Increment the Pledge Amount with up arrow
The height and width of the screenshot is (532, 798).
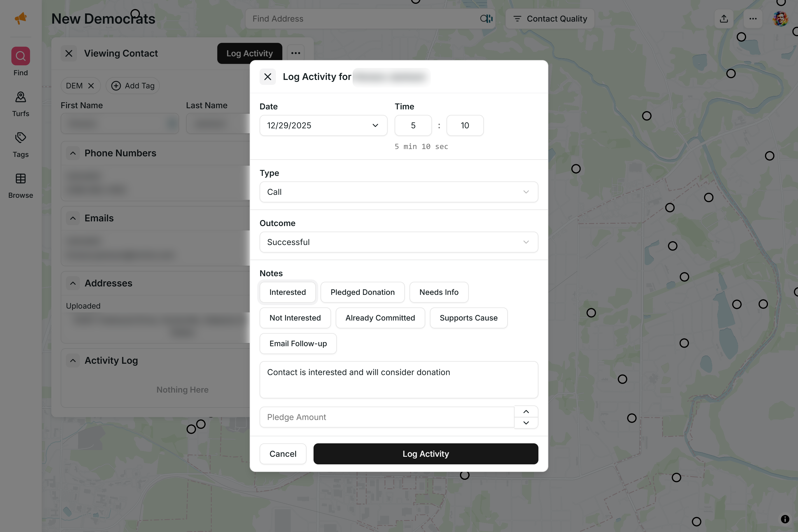526,412
